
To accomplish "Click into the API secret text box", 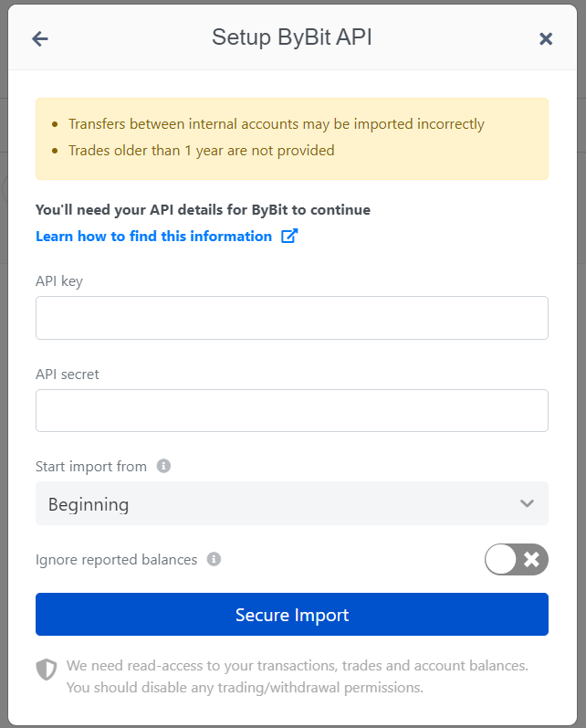I will [x=292, y=411].
